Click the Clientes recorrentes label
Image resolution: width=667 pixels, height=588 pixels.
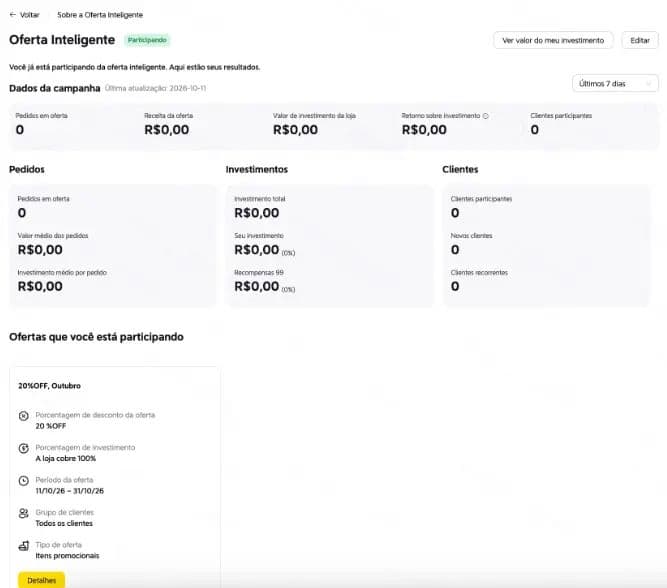point(479,273)
